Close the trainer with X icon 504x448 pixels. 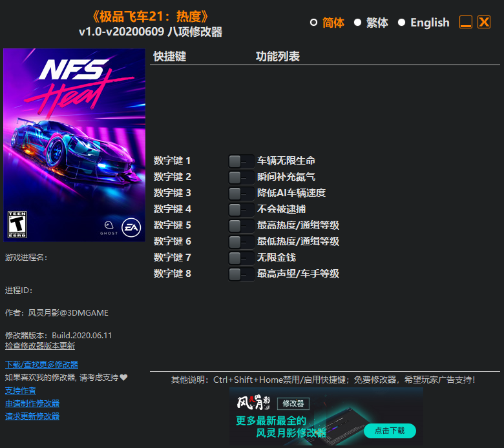(484, 22)
